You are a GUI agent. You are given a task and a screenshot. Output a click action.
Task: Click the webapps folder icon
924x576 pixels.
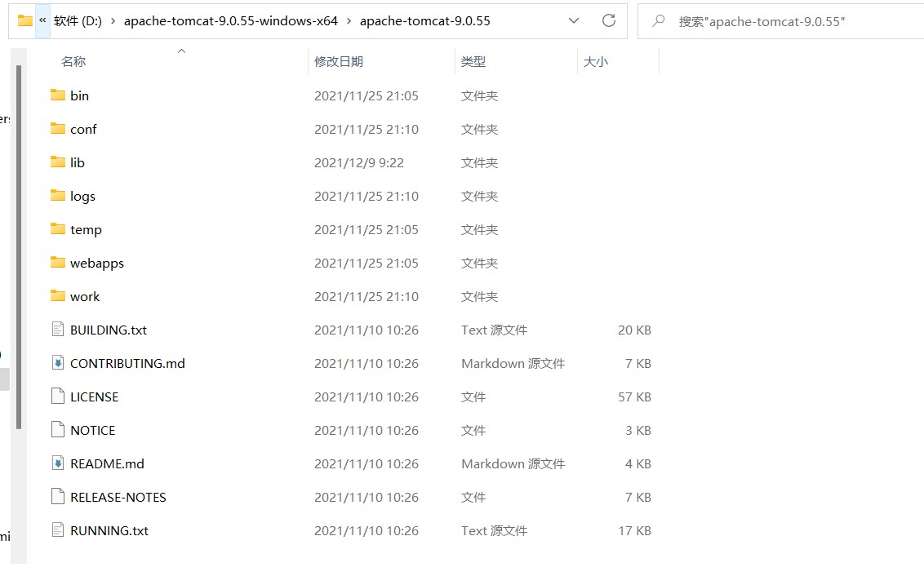tap(58, 262)
